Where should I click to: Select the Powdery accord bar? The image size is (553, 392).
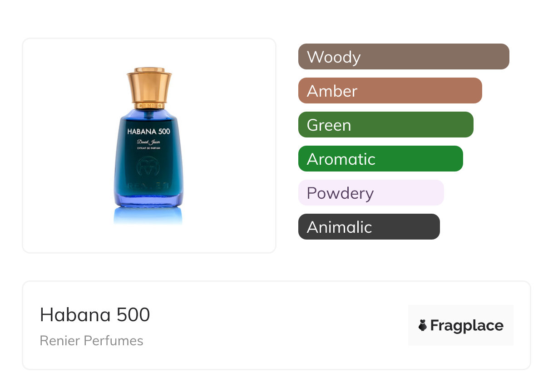(371, 193)
